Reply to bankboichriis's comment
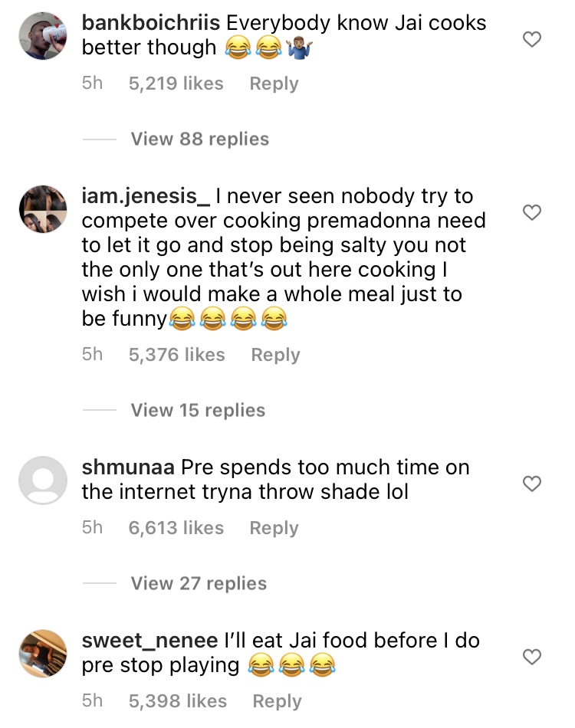Image resolution: width=575 pixels, height=728 pixels. [274, 83]
